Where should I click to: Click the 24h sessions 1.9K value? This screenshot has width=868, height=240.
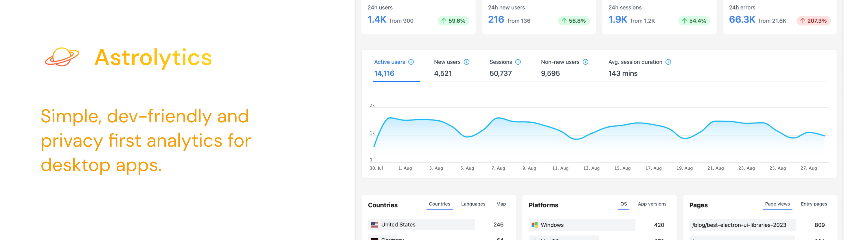coord(618,20)
